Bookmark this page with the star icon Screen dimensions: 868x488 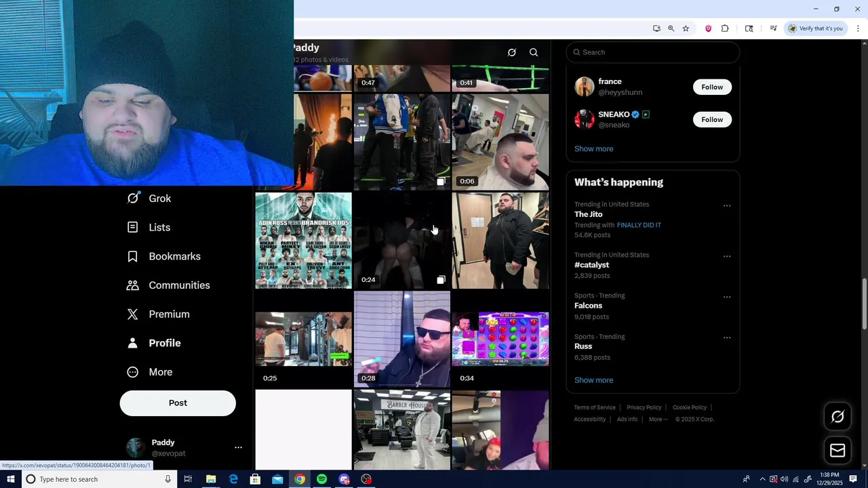click(x=686, y=28)
